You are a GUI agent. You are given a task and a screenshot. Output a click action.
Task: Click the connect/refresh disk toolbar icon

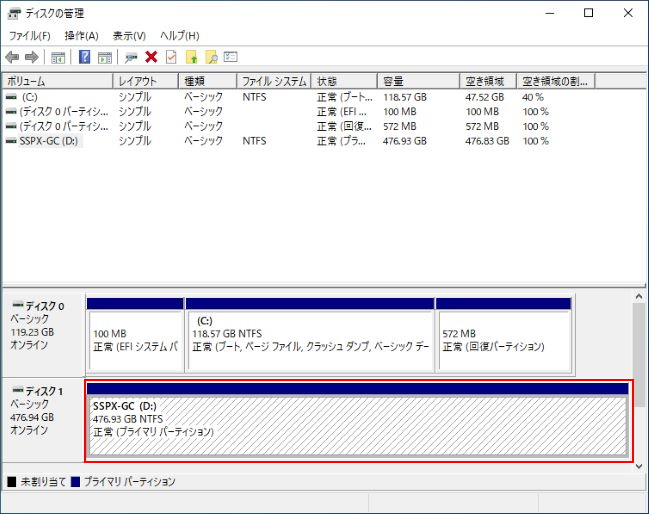[x=131, y=57]
